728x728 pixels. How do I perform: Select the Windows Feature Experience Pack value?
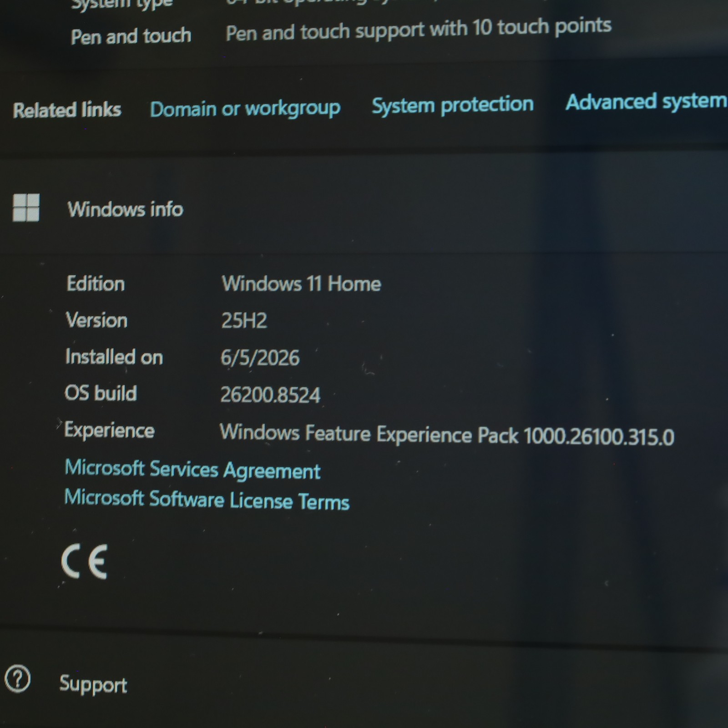tap(447, 435)
